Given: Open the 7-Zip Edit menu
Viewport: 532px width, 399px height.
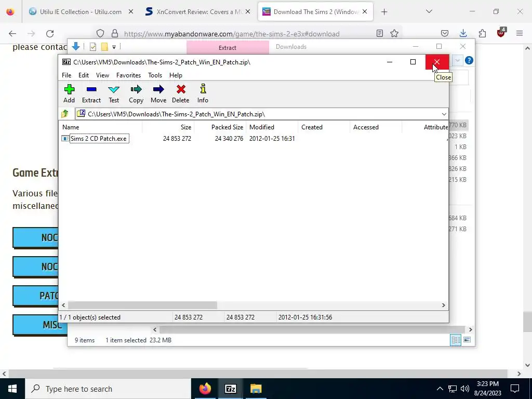Looking at the screenshot, I should pos(84,75).
